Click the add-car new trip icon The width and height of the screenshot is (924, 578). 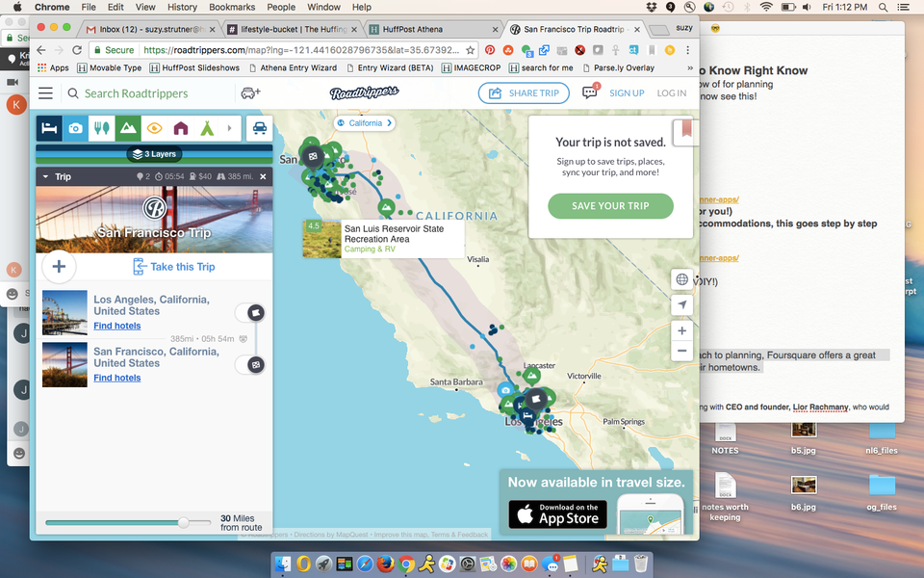(251, 92)
